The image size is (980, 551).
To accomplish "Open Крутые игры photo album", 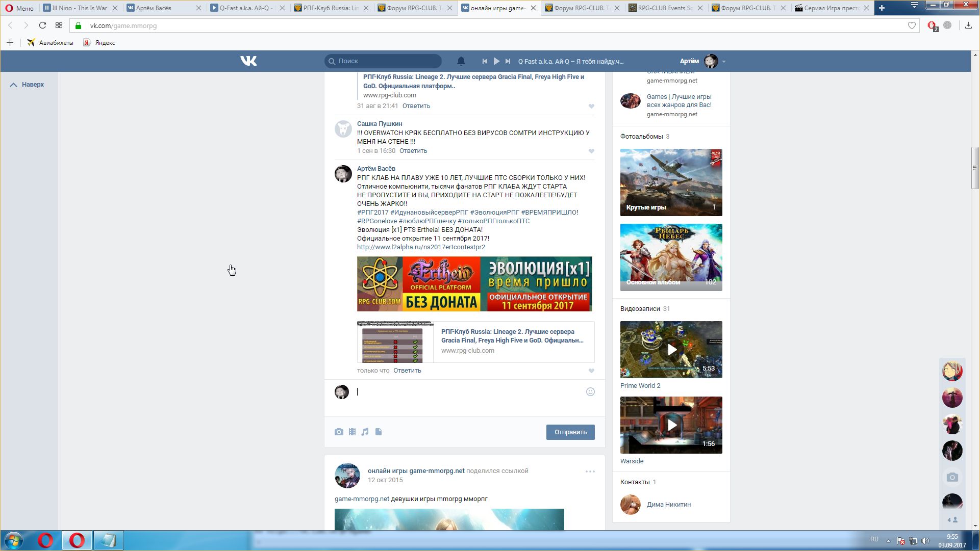I will 671,182.
